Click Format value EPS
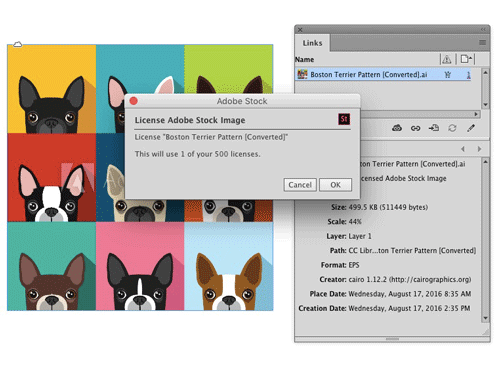 [x=354, y=265]
